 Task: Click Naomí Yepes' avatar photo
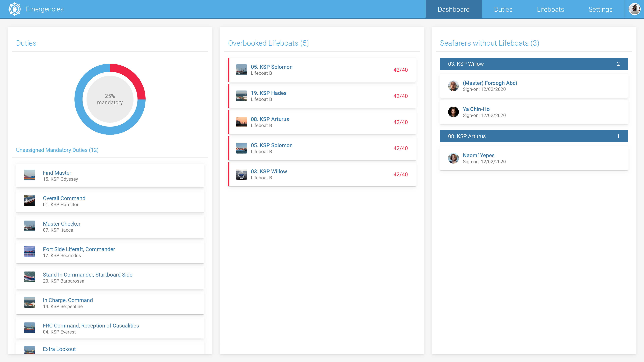coord(453,158)
